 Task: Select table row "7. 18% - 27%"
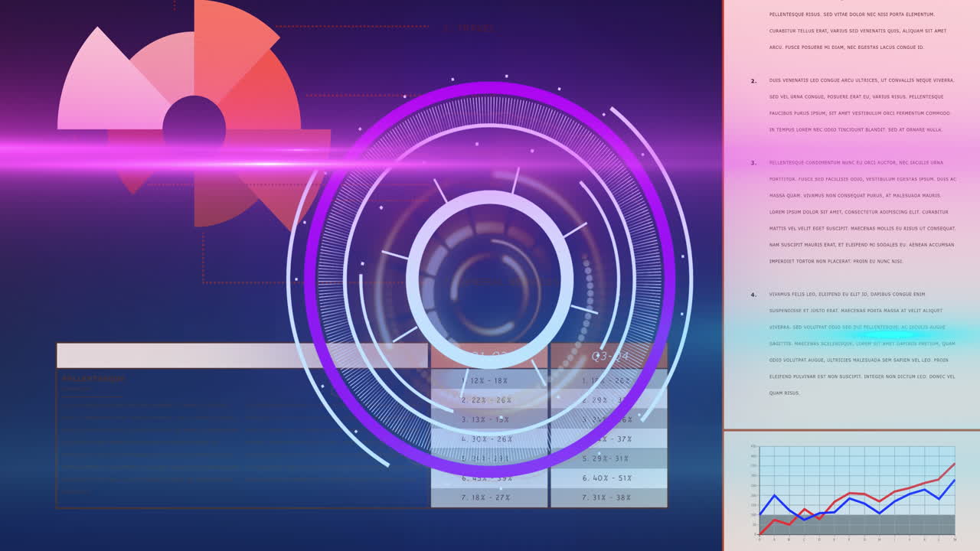click(x=488, y=497)
